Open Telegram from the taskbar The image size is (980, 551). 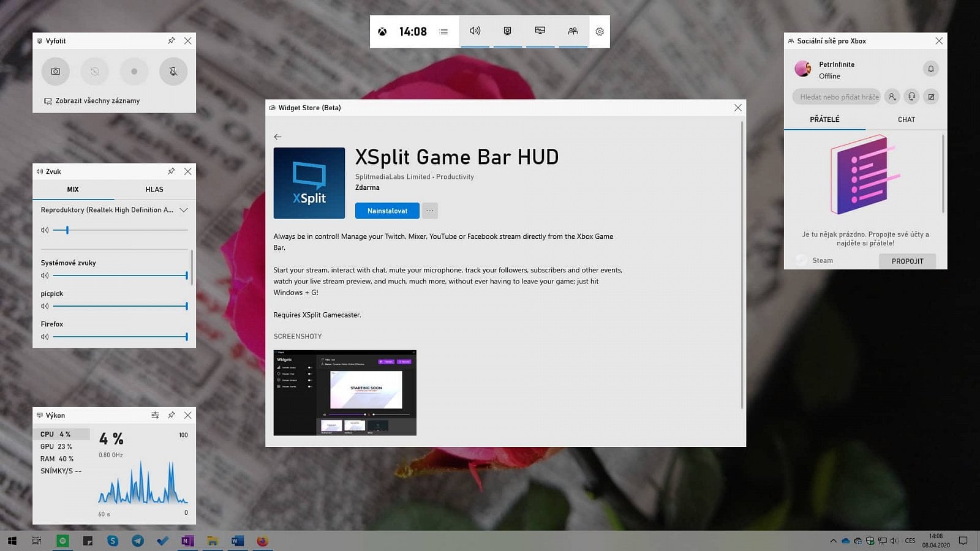(138, 541)
